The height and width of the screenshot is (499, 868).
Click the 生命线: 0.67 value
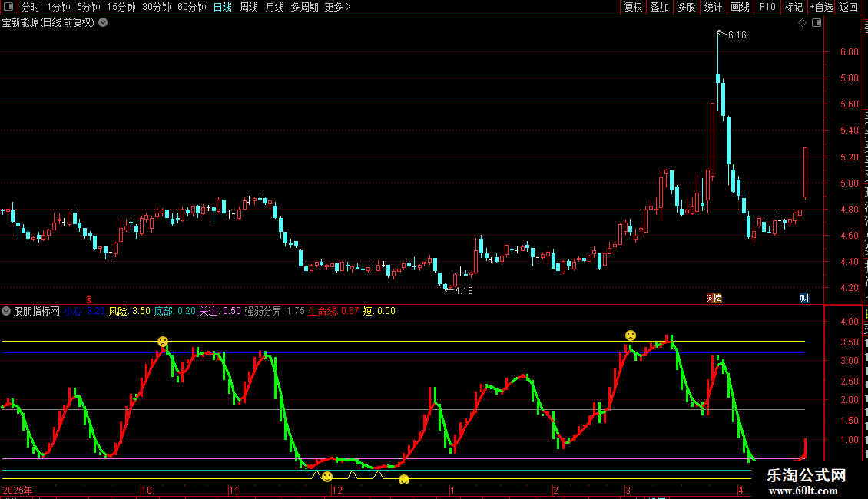pos(334,311)
